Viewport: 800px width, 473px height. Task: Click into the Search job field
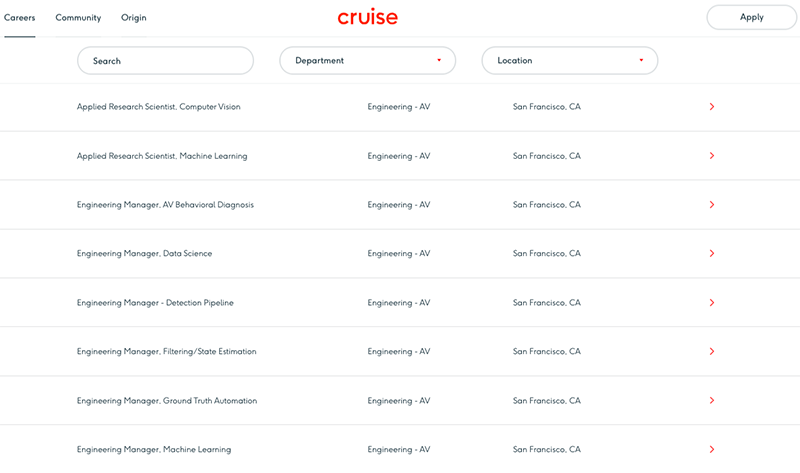(x=165, y=61)
